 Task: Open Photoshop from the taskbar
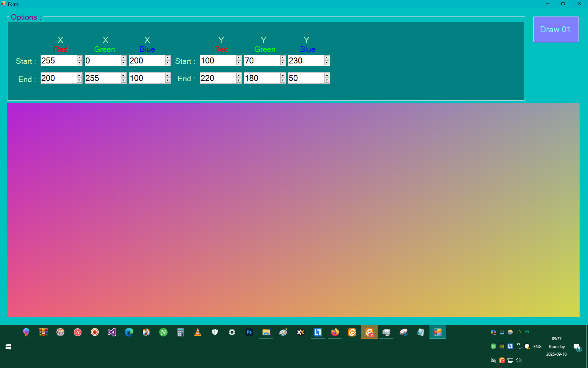(249, 332)
